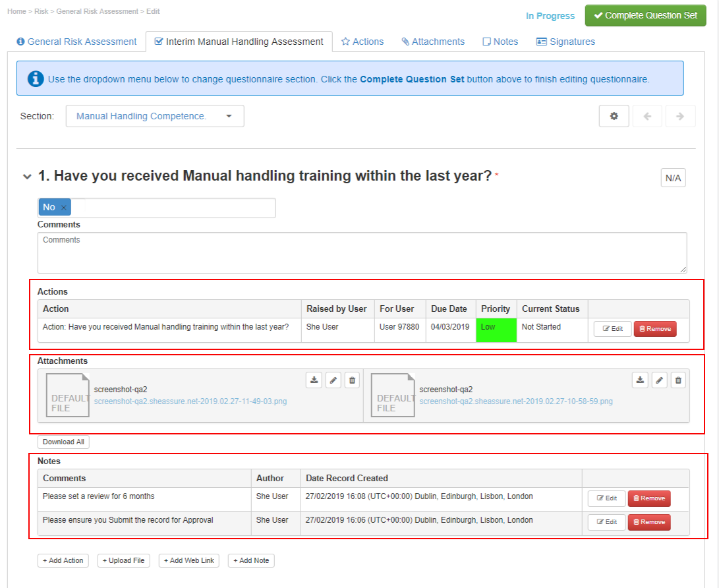Click the settings gear icon button
719x588 pixels.
coord(614,116)
